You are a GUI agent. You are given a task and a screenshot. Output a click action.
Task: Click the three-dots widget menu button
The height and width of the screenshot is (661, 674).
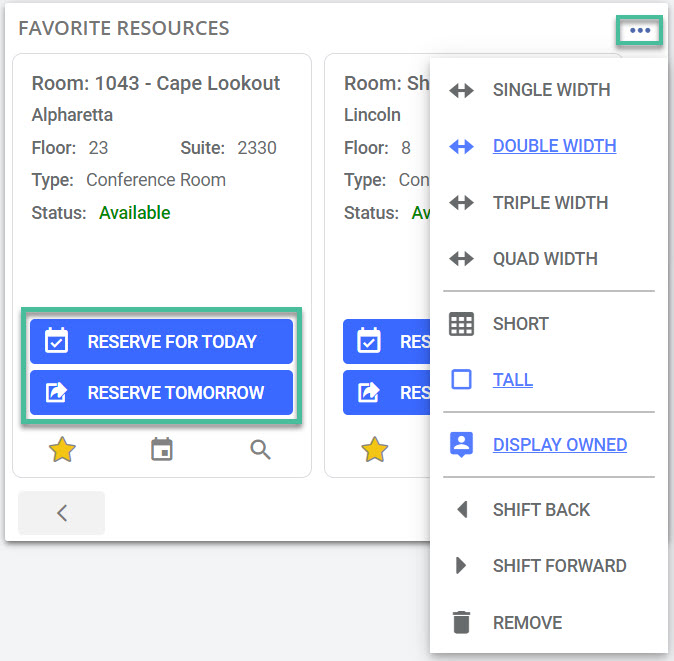[640, 31]
